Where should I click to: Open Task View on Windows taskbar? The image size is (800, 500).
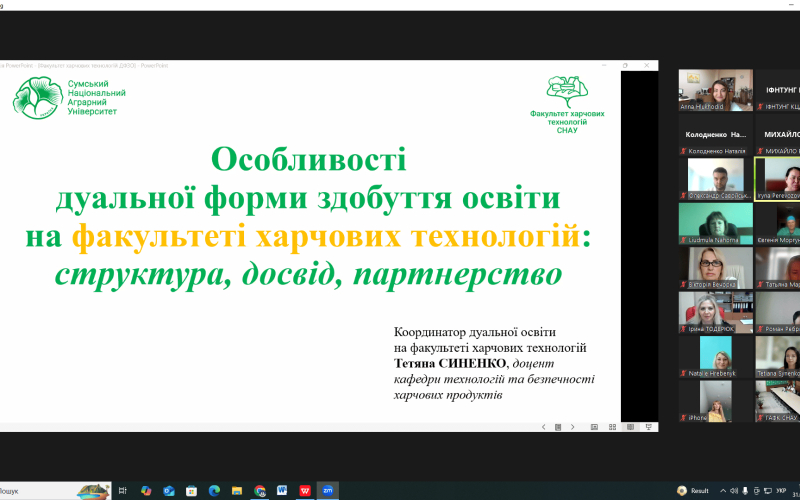coord(122,491)
